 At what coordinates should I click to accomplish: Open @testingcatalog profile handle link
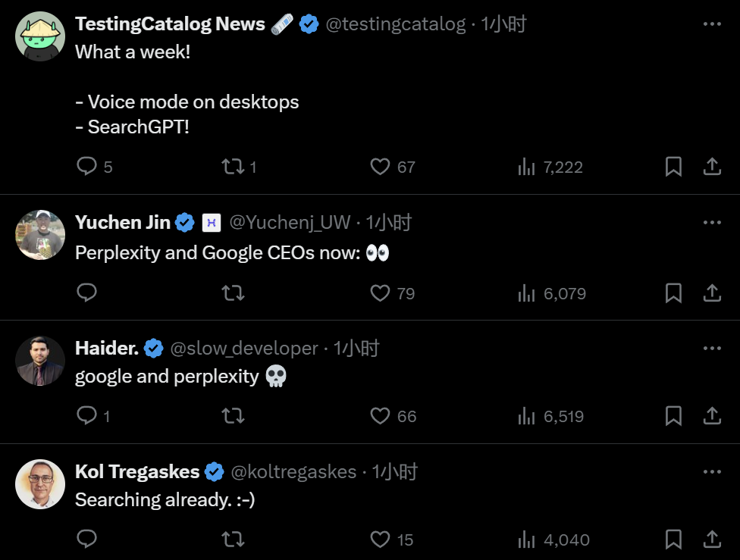[x=395, y=24]
